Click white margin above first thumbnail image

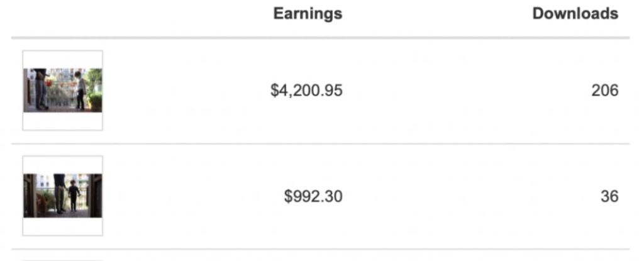pos(63,60)
